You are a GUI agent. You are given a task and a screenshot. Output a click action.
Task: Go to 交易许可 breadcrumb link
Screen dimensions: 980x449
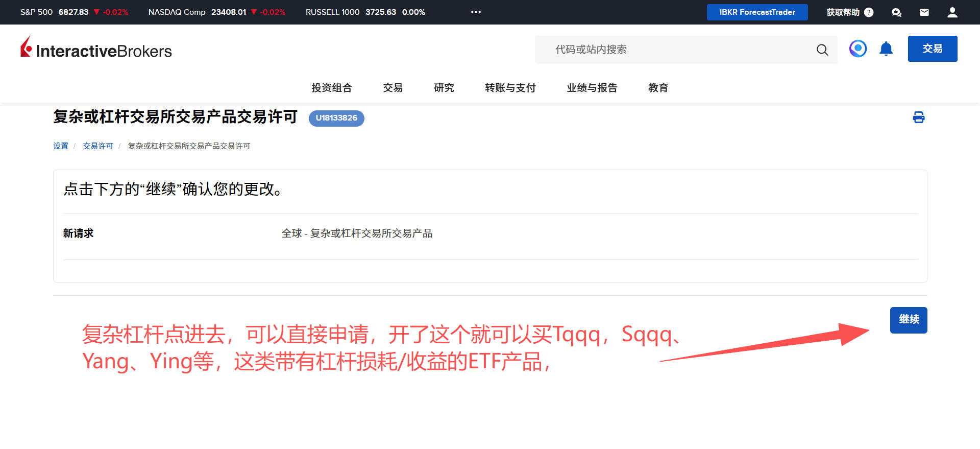pos(97,146)
